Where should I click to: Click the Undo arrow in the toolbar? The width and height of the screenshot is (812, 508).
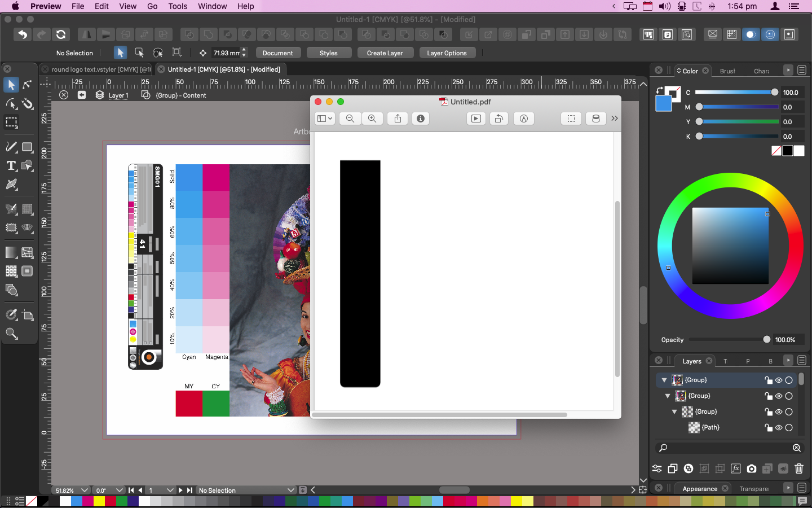(22, 34)
